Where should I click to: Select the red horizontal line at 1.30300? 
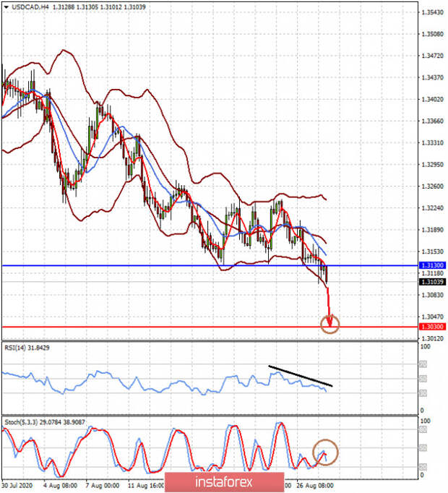210,327
